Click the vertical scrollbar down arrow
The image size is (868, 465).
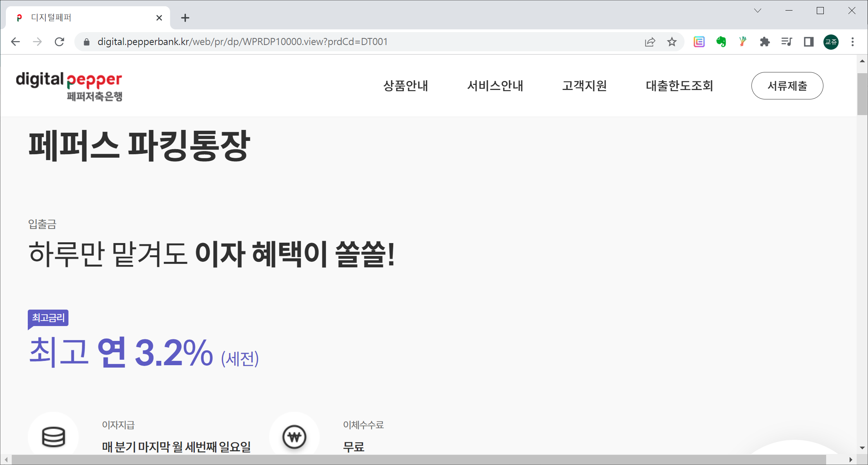862,448
